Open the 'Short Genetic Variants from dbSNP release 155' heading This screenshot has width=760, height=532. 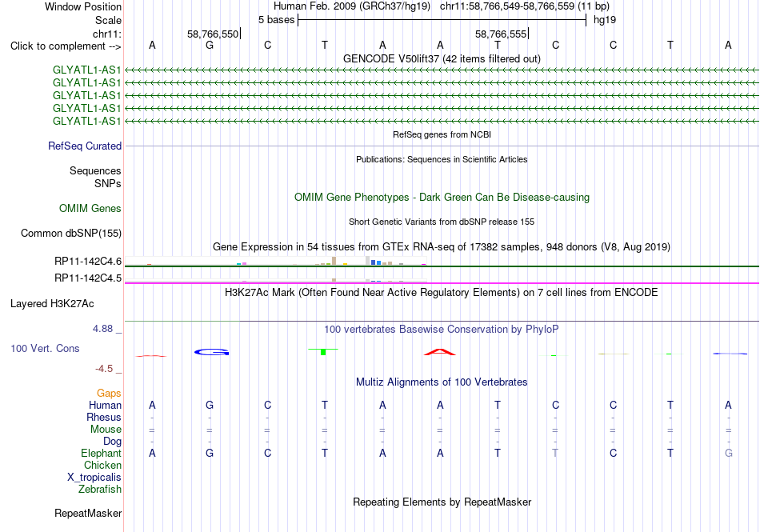point(442,222)
